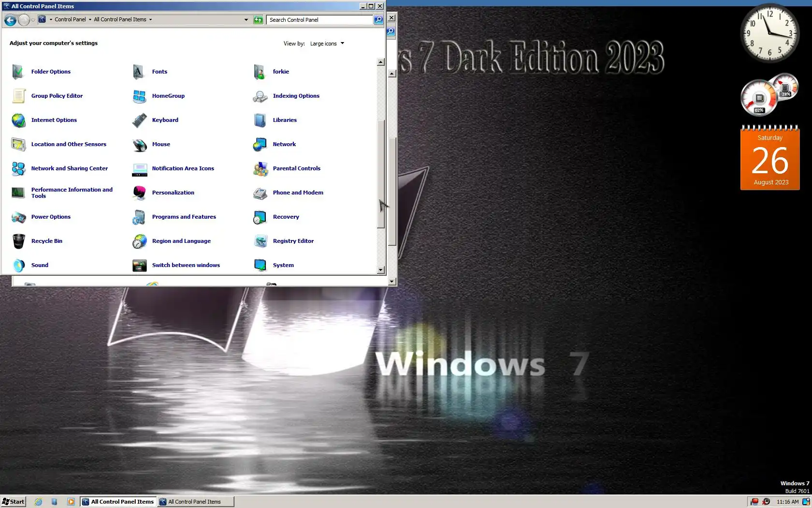Click the rear window's scrollbar down arrow
Viewport: 812px width, 508px height.
(392, 281)
